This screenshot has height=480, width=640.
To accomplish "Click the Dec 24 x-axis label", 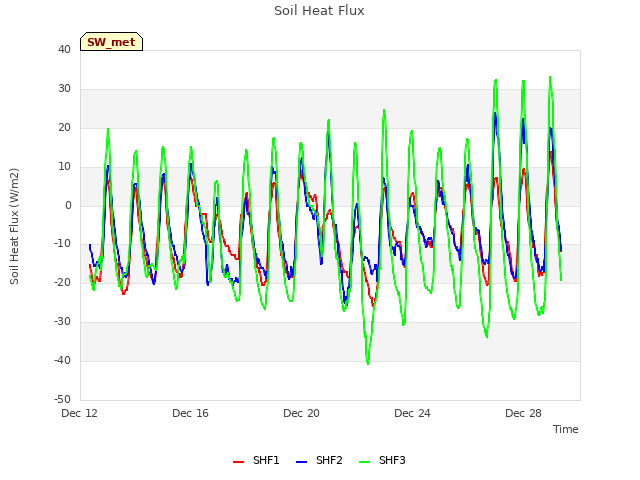I will tap(413, 413).
